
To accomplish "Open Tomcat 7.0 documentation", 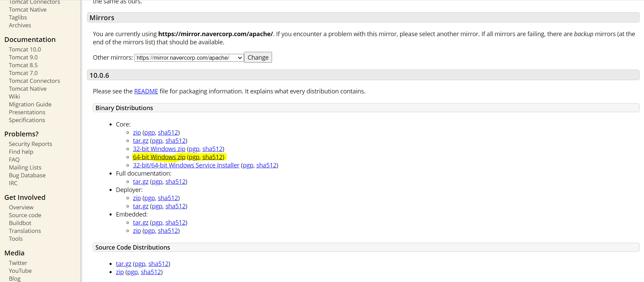I will [23, 73].
